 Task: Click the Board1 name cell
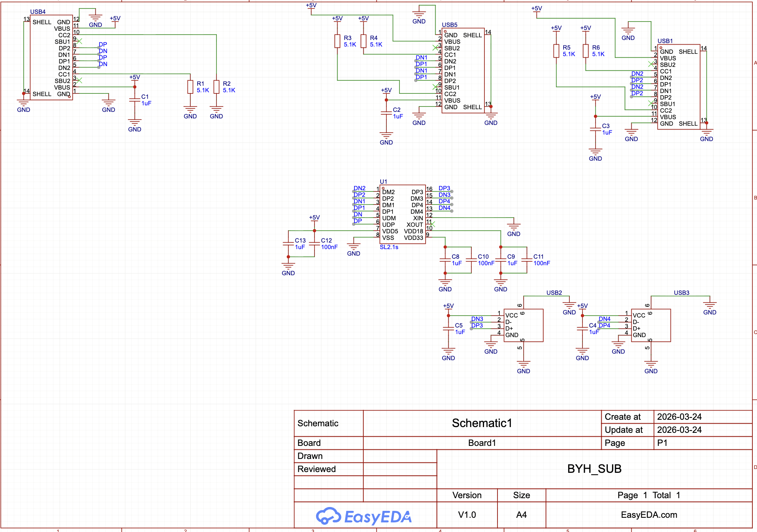point(482,443)
